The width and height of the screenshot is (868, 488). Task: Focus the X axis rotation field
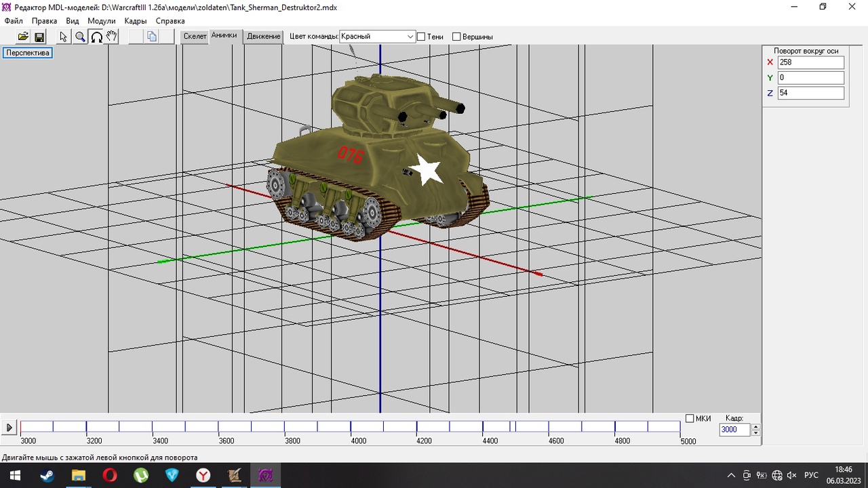pyautogui.click(x=811, y=62)
